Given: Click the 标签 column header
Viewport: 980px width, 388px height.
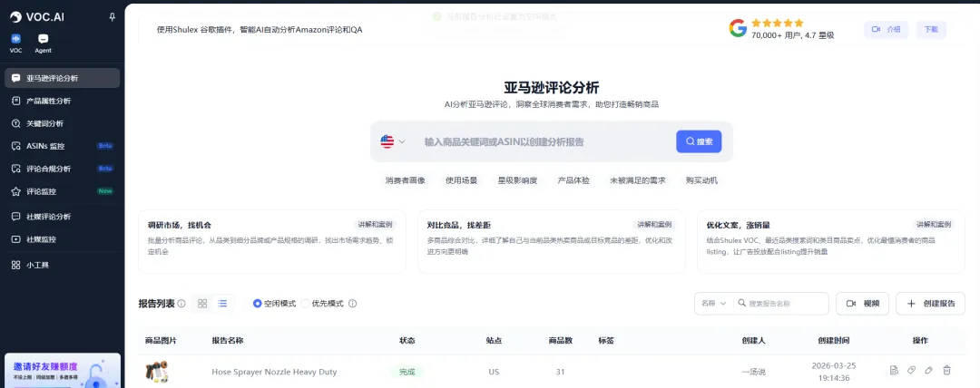Looking at the screenshot, I should pos(606,341).
